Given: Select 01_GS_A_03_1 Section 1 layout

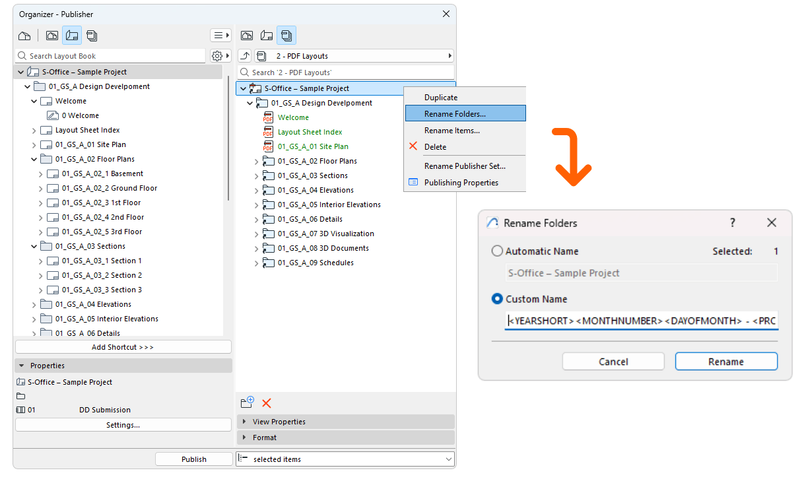Looking at the screenshot, I should (x=102, y=261).
